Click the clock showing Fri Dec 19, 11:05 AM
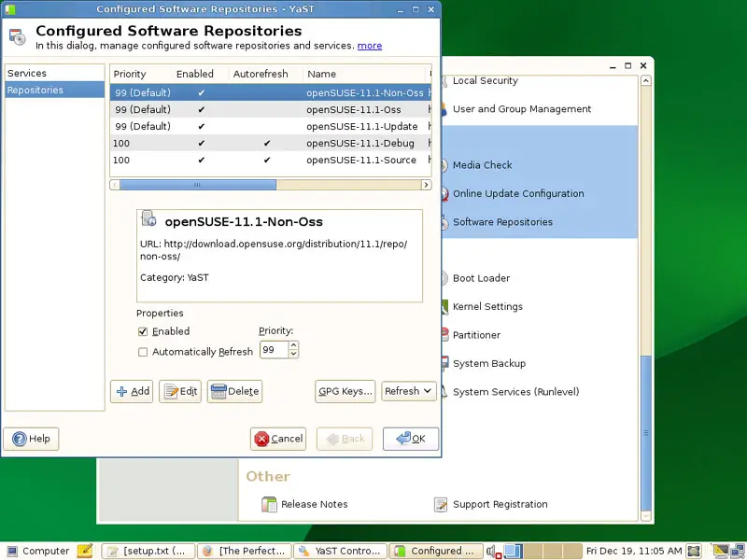This screenshot has width=747, height=560. (x=634, y=551)
